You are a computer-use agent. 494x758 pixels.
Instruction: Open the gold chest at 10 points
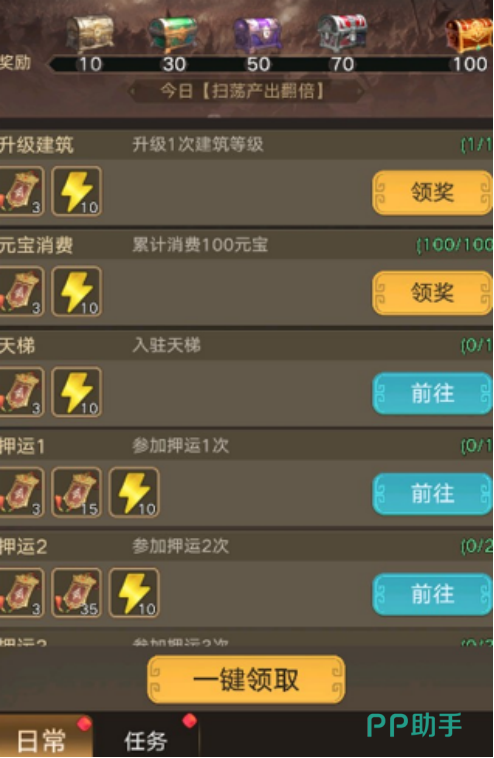coord(89,34)
